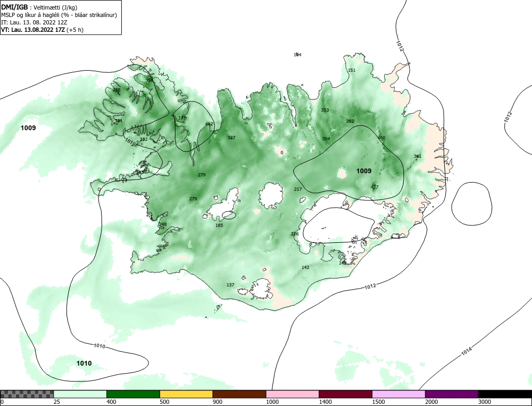Click the 'MSLP og líkur á hagléli' line
Screen dimensions: 532x406
click(59, 15)
